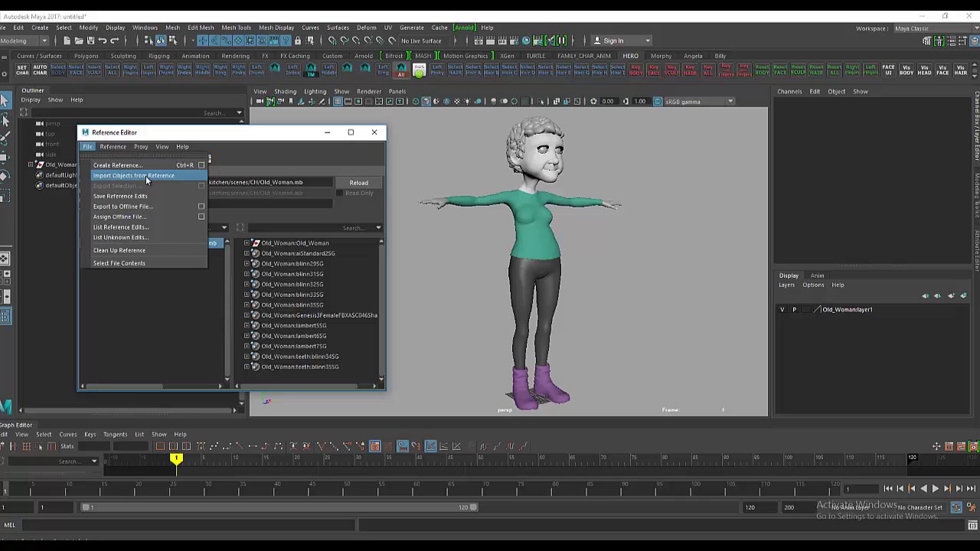Click the go to end of playback button
Screen dimensions: 980x551
pos(971,488)
